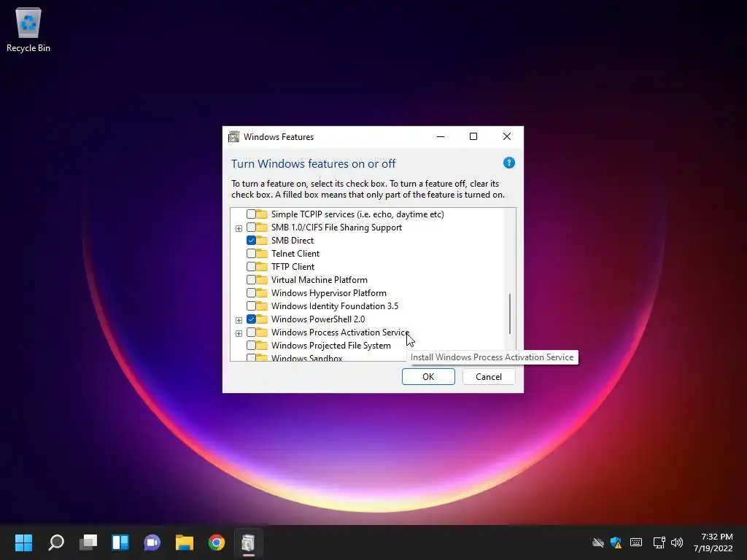Expand Windows Process Activation Service node
Screen dimensions: 747x560
pyautogui.click(x=239, y=333)
